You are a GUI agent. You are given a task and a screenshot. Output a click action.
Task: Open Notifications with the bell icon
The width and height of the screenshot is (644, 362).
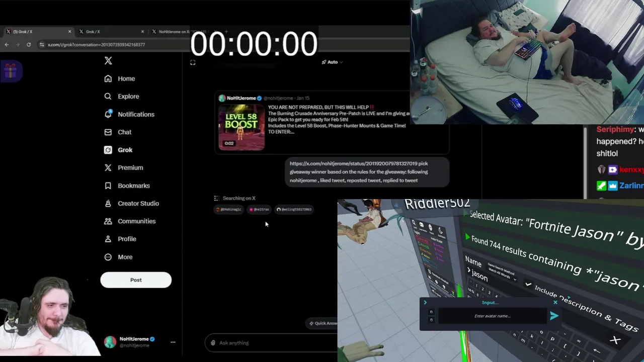tap(129, 114)
